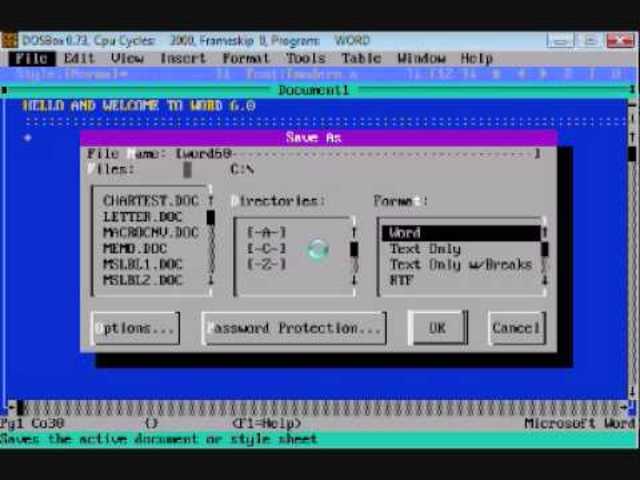Screen dimensions: 640x480
Task: Click Format list scrollbar thumb
Action: click(x=544, y=249)
